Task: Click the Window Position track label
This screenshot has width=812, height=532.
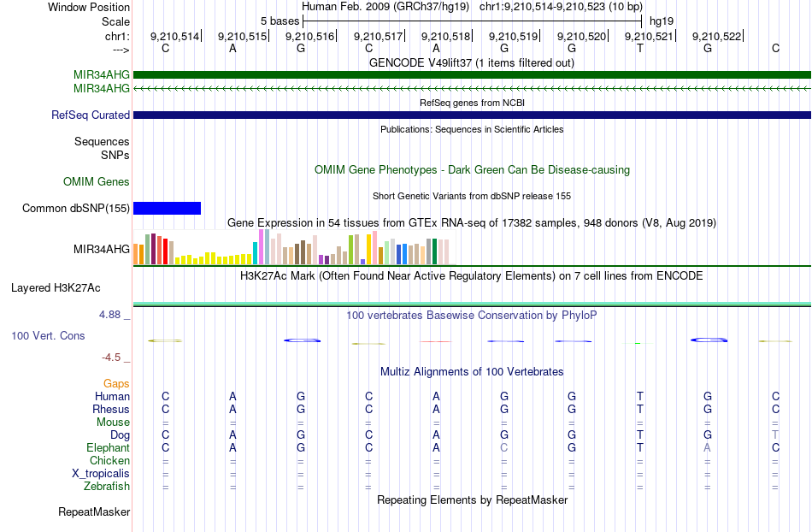Action: tap(89, 7)
